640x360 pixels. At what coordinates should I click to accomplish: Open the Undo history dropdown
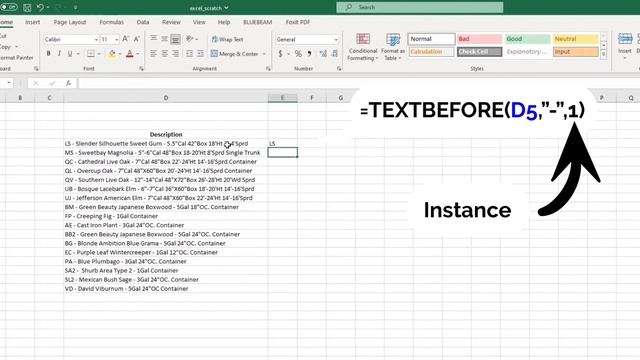point(48,8)
